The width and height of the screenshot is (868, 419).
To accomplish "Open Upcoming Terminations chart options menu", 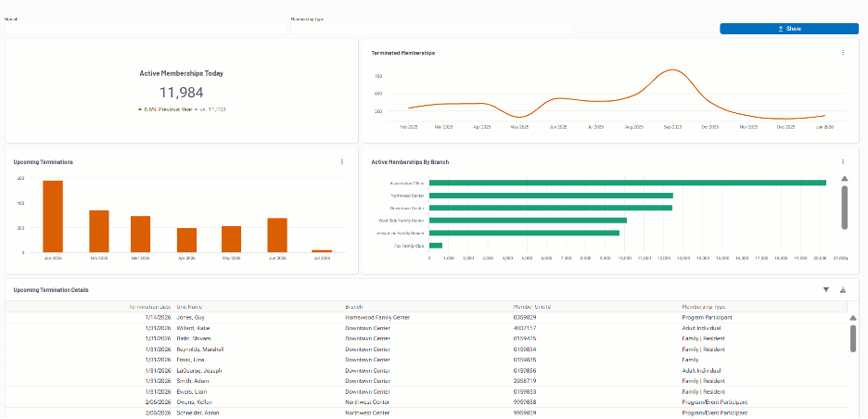I will [x=341, y=161].
